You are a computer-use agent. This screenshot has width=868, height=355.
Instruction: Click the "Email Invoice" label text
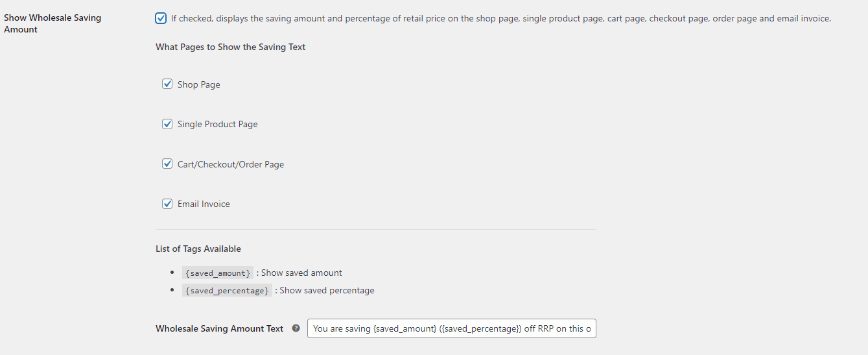click(204, 204)
